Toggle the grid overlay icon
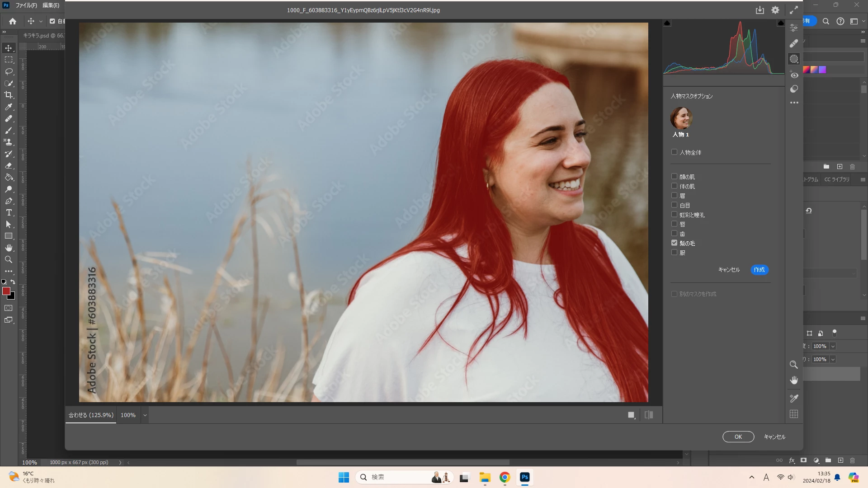 (x=794, y=414)
